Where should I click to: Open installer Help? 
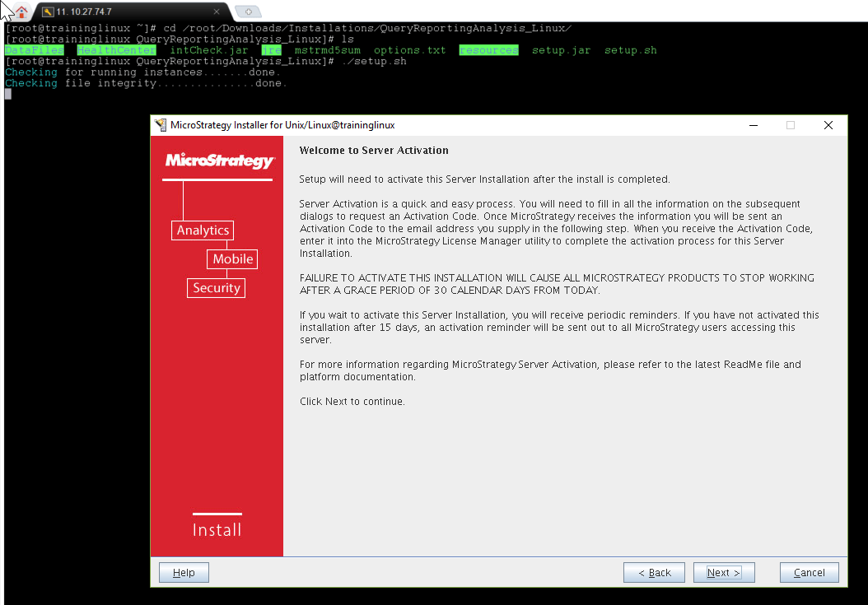pos(184,573)
